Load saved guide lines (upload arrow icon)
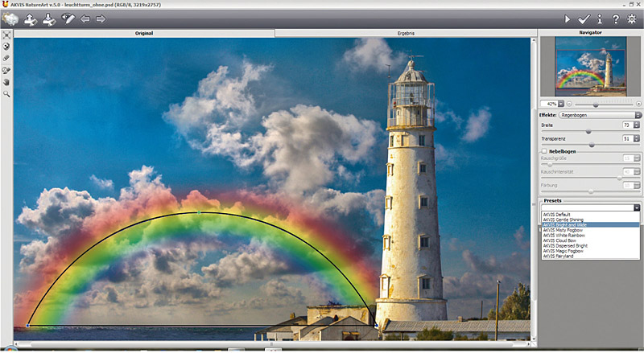644x353 pixels. coord(31,18)
